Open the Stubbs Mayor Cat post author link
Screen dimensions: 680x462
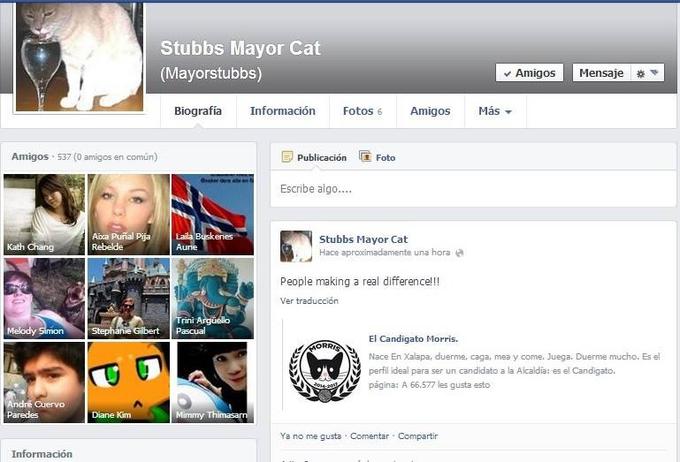tap(363, 239)
